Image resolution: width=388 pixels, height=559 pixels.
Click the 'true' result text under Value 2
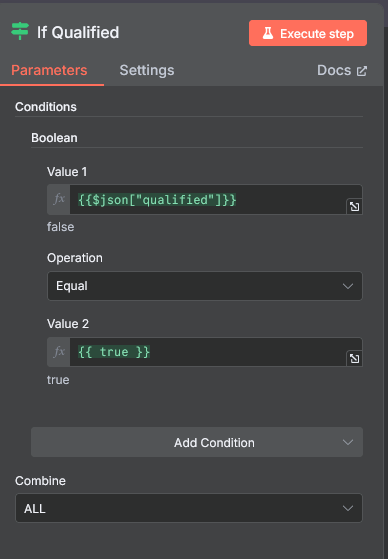click(x=58, y=380)
